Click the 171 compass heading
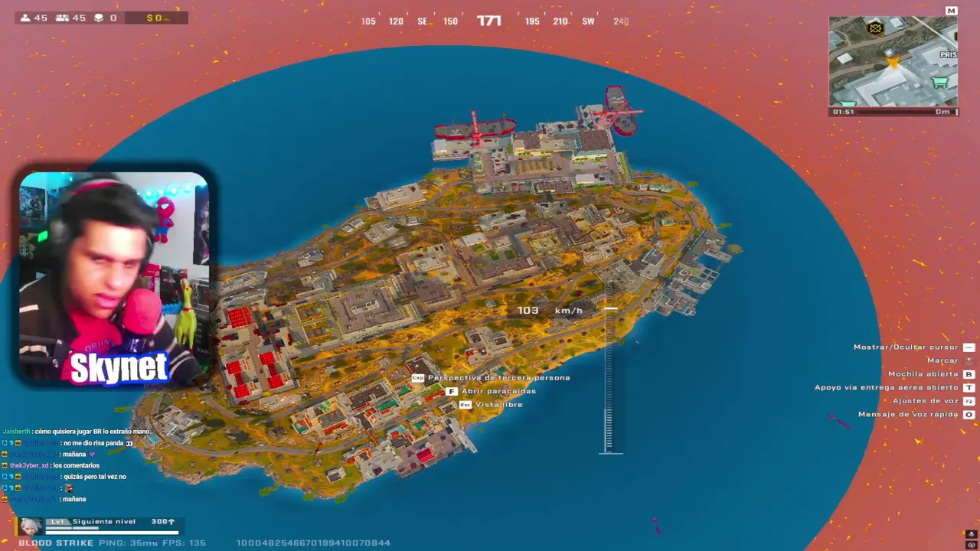 (488, 21)
